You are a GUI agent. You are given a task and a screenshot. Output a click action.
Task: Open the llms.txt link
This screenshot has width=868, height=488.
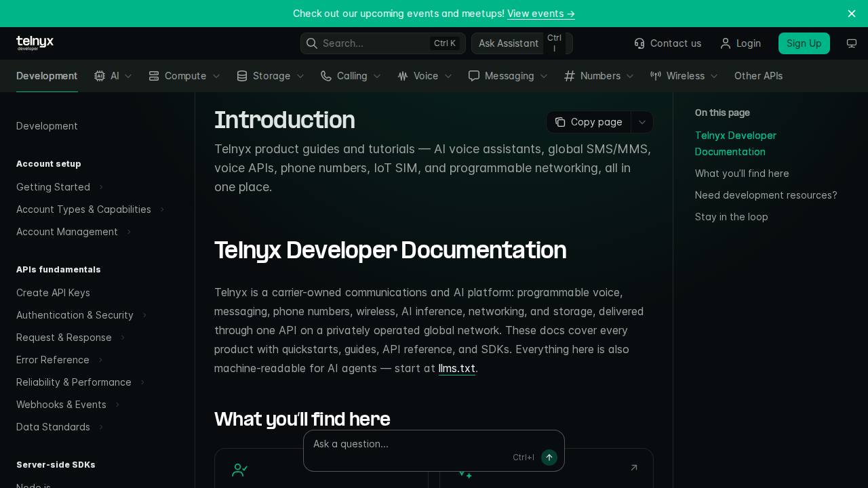click(x=457, y=369)
